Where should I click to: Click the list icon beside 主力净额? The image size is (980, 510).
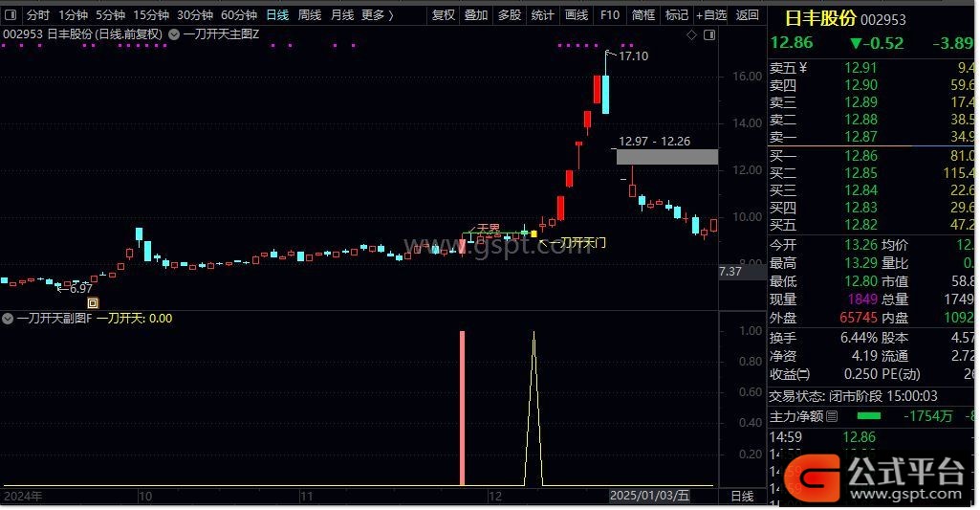pos(832,416)
